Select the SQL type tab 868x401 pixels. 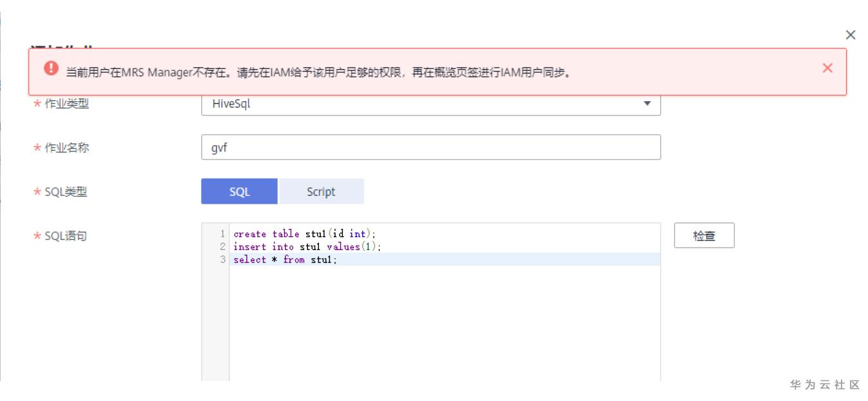click(x=239, y=191)
